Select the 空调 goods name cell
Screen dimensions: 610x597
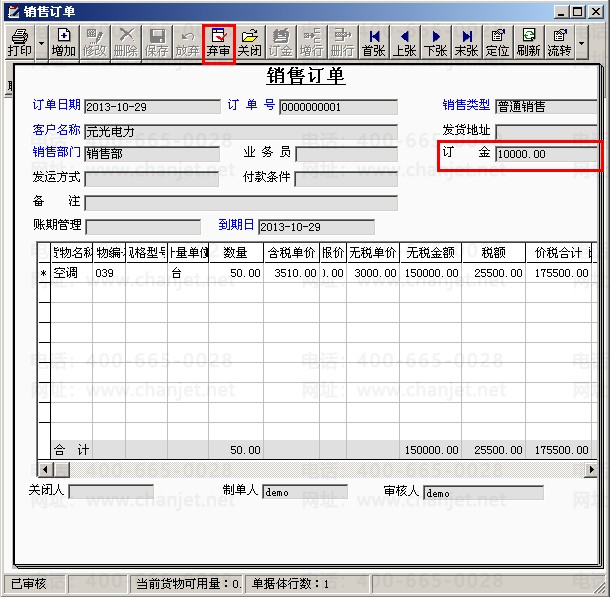(x=72, y=273)
